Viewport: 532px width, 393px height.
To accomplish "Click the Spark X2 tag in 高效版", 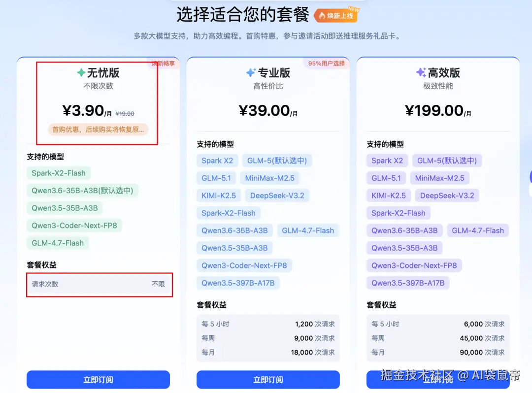I will 387,161.
